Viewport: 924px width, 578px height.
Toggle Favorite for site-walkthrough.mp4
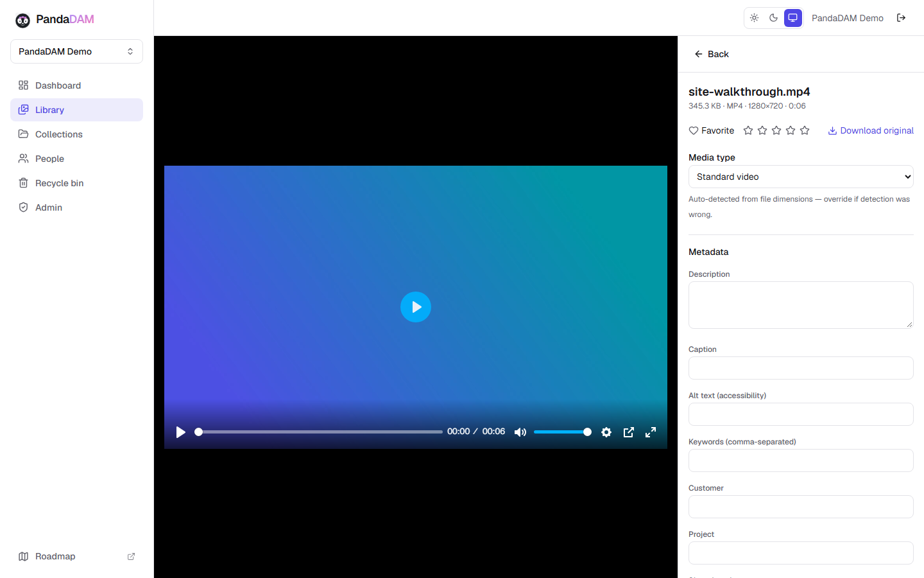(x=712, y=130)
